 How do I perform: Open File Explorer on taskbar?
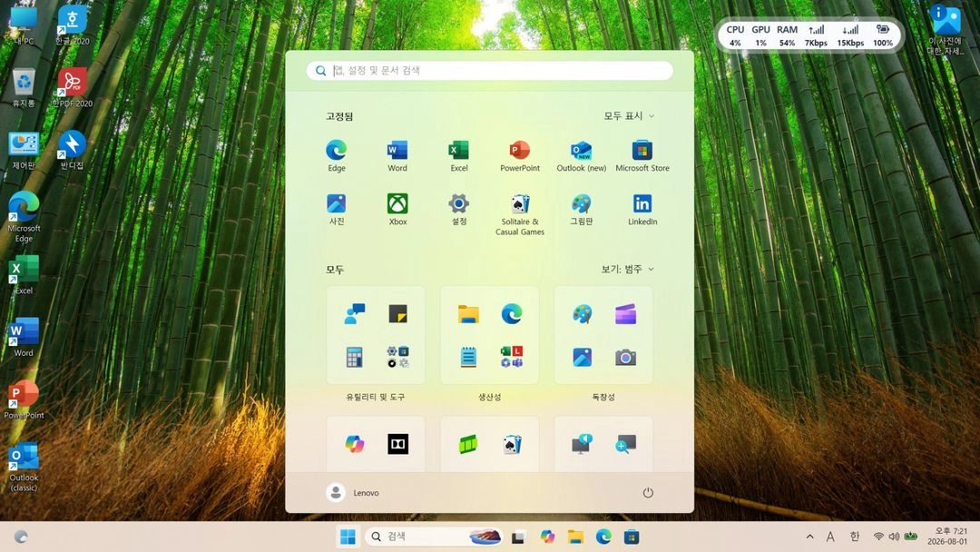[x=575, y=537]
